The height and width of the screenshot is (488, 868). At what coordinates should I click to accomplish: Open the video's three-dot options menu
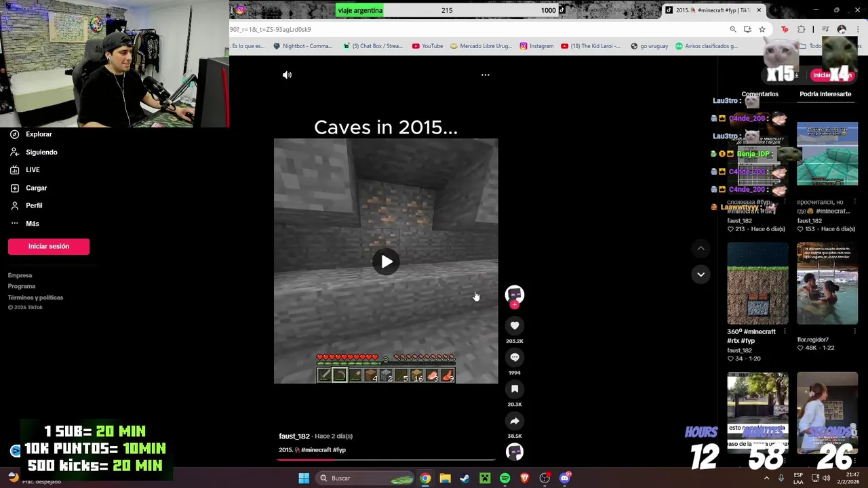tap(485, 75)
